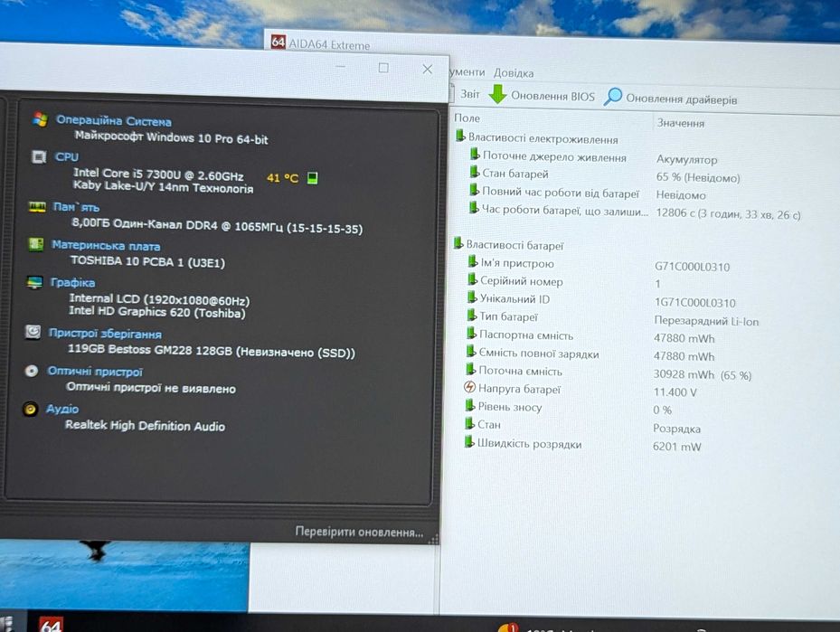
Task: Click the Швидкість розрядки row icon
Action: (x=469, y=442)
